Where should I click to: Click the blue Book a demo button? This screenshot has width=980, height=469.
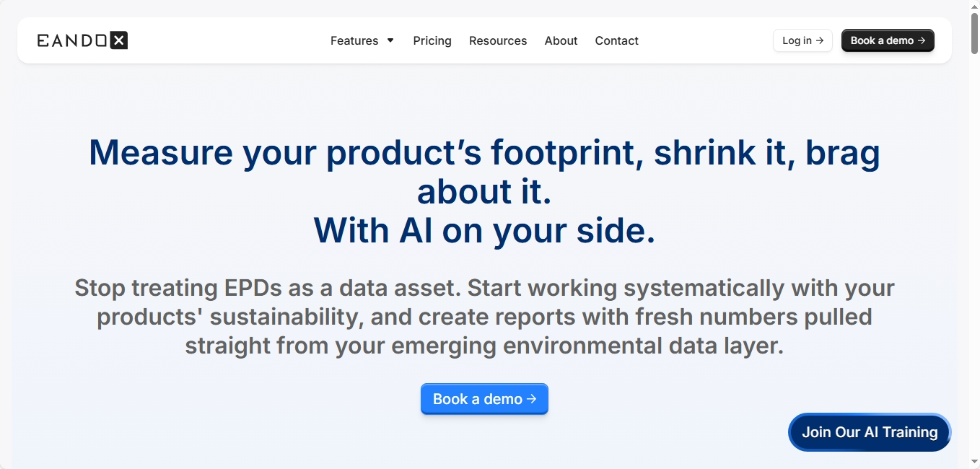click(484, 398)
